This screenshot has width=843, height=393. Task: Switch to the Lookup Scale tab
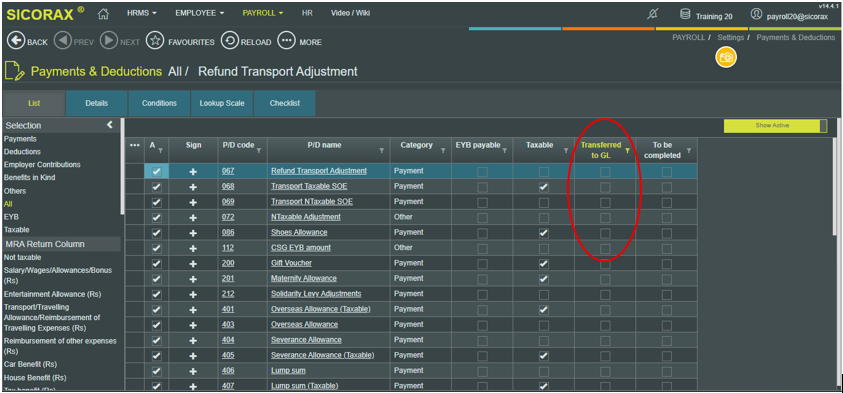222,103
